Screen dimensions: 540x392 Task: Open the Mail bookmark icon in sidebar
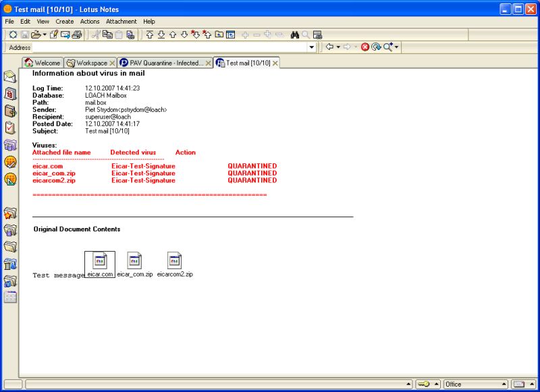tap(10, 77)
